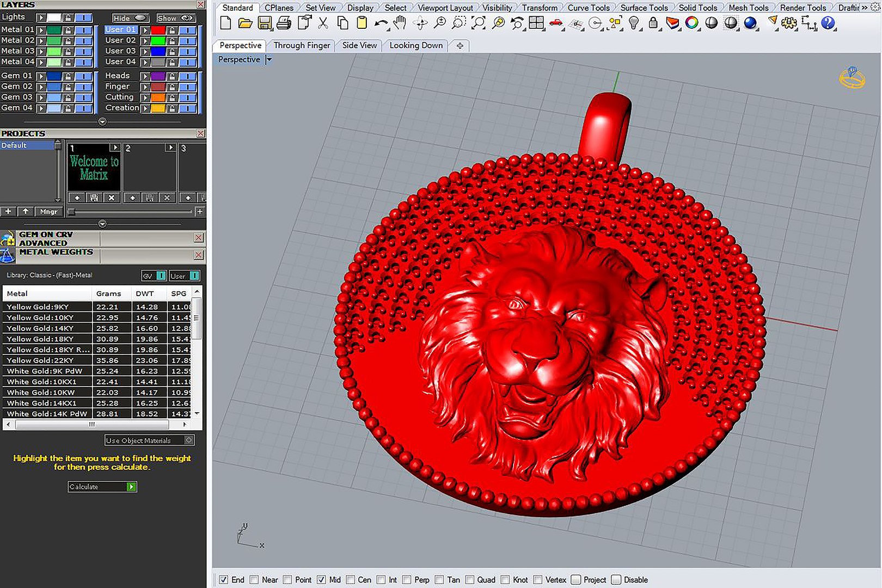Click the red User 01 color swatch
This screenshot has height=588, width=882.
pyautogui.click(x=158, y=30)
